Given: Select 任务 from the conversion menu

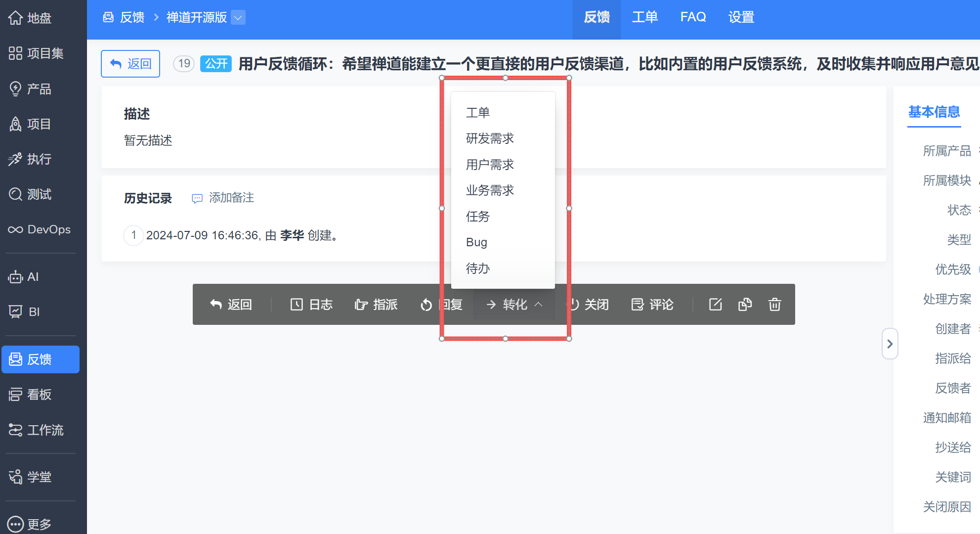Looking at the screenshot, I should point(477,216).
